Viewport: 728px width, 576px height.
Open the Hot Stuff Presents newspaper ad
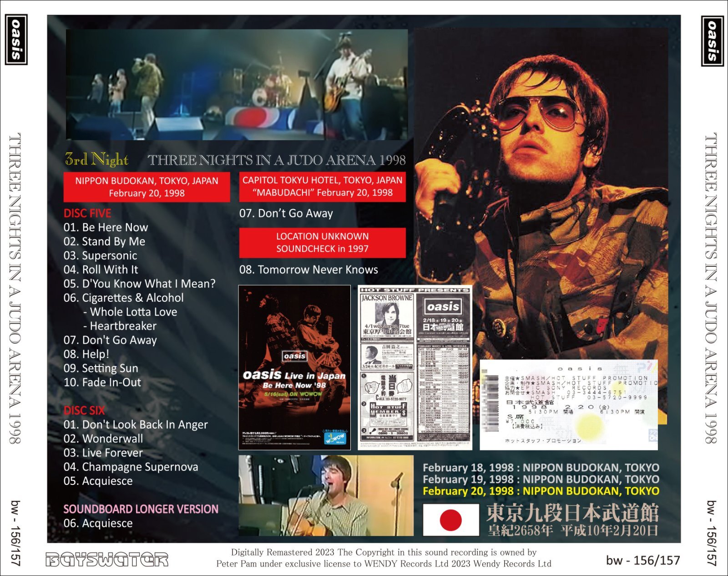click(x=415, y=367)
